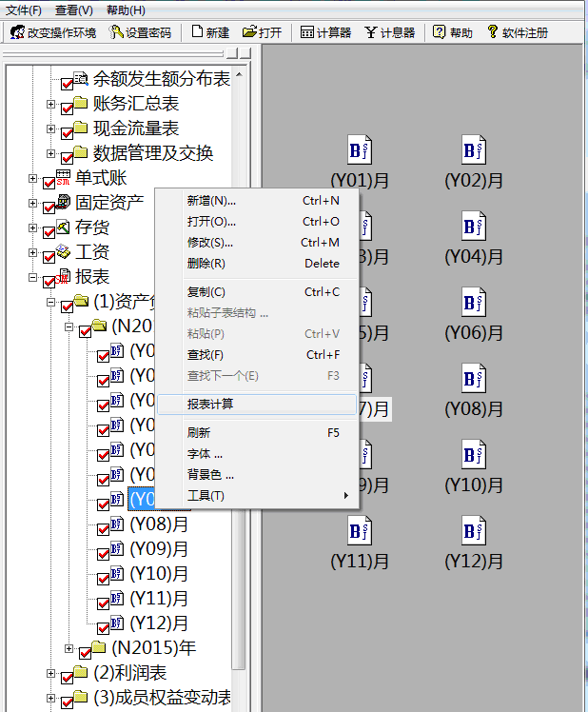Click the tree panel scroll up arrow
This screenshot has width=588, height=712.
click(239, 74)
